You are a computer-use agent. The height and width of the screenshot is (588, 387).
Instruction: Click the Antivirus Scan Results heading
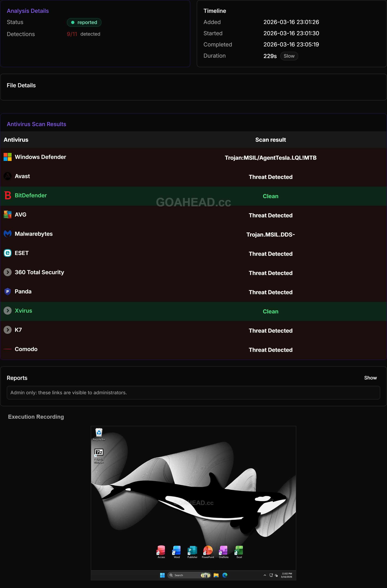pos(37,124)
